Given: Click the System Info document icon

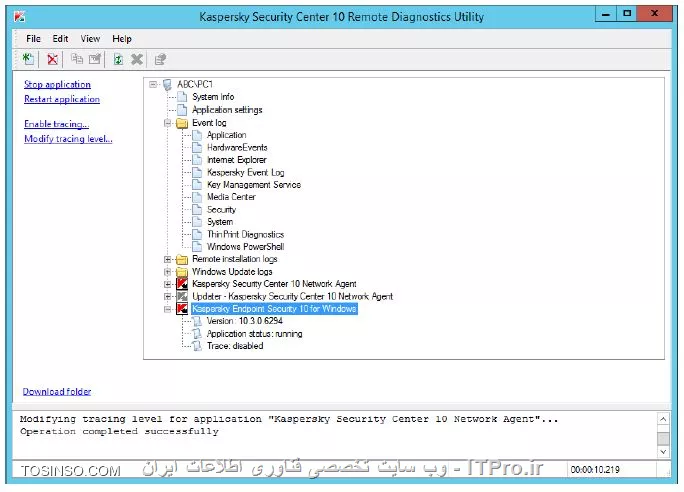Looking at the screenshot, I should click(182, 97).
